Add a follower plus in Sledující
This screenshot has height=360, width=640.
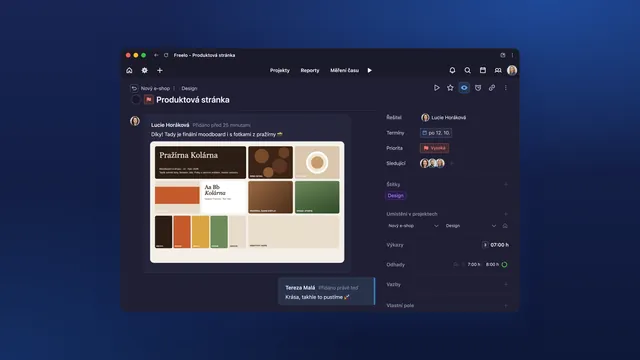click(x=451, y=163)
